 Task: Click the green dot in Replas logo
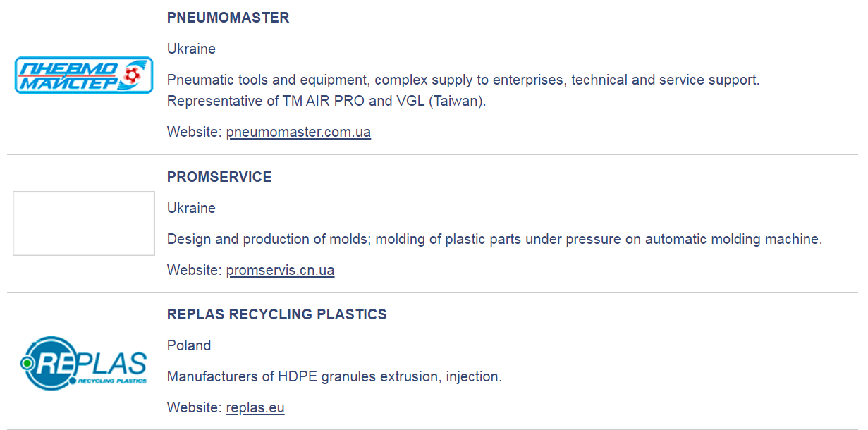[27, 362]
